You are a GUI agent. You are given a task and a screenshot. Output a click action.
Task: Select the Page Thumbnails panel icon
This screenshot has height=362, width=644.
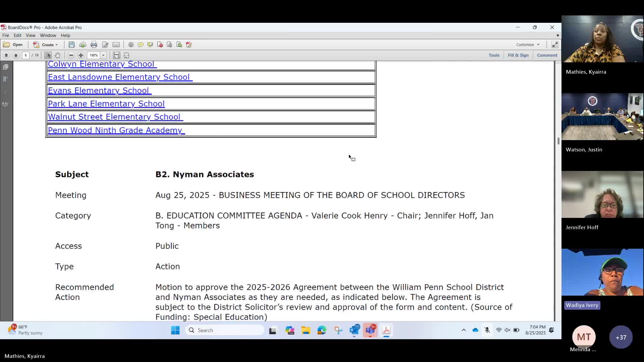tap(6, 66)
